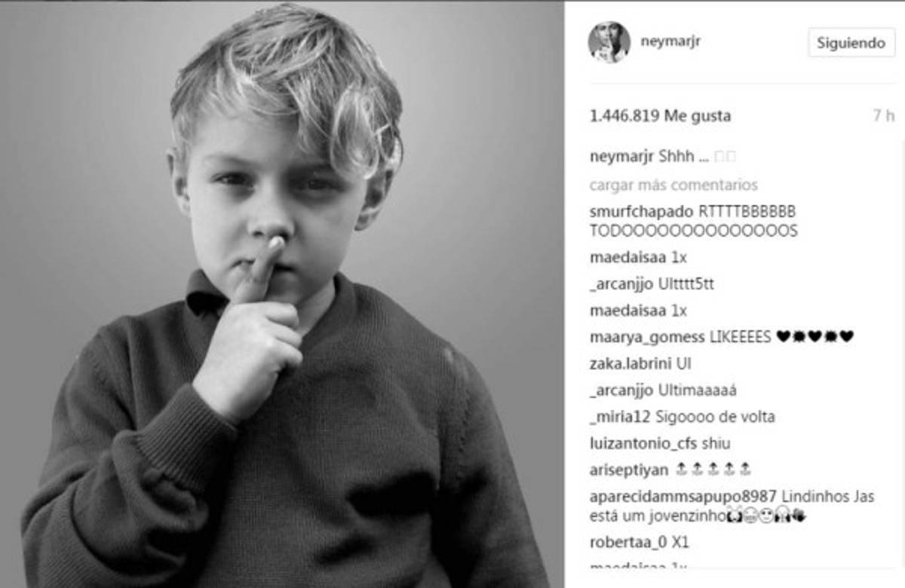Image resolution: width=905 pixels, height=588 pixels.
Task: Open ariseptiyan commenter profile
Action: click(x=629, y=470)
